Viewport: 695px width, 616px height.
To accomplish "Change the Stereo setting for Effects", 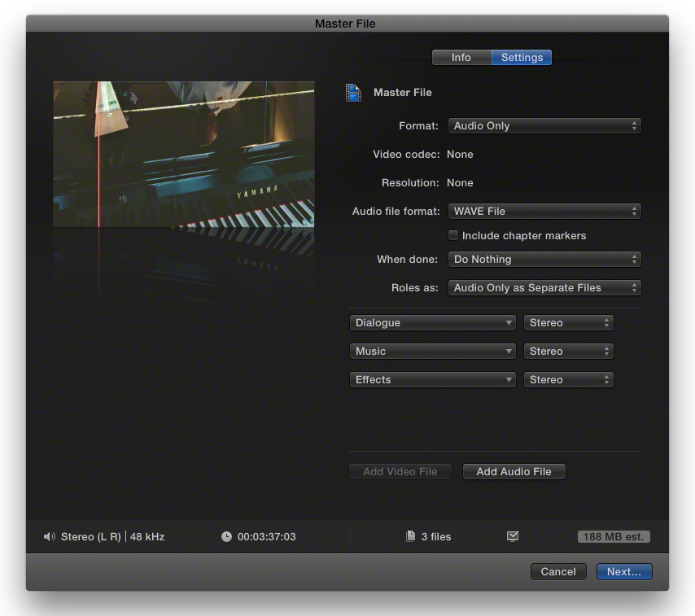I will click(569, 380).
